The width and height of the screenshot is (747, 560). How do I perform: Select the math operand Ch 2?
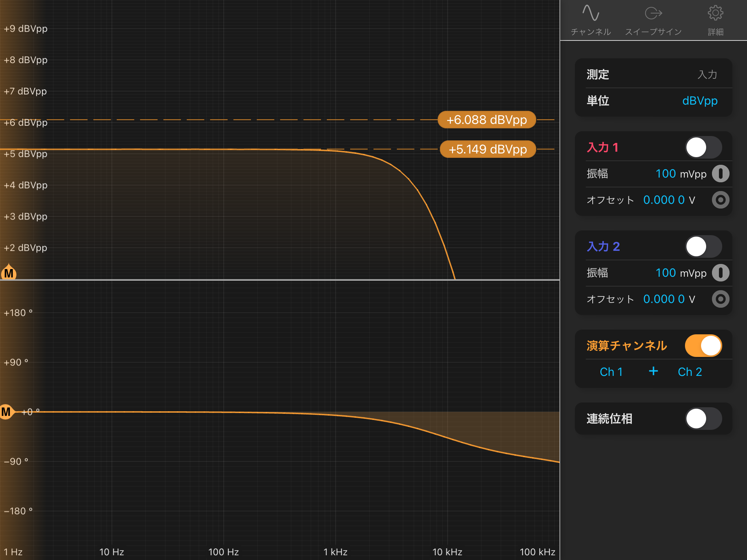[690, 372]
